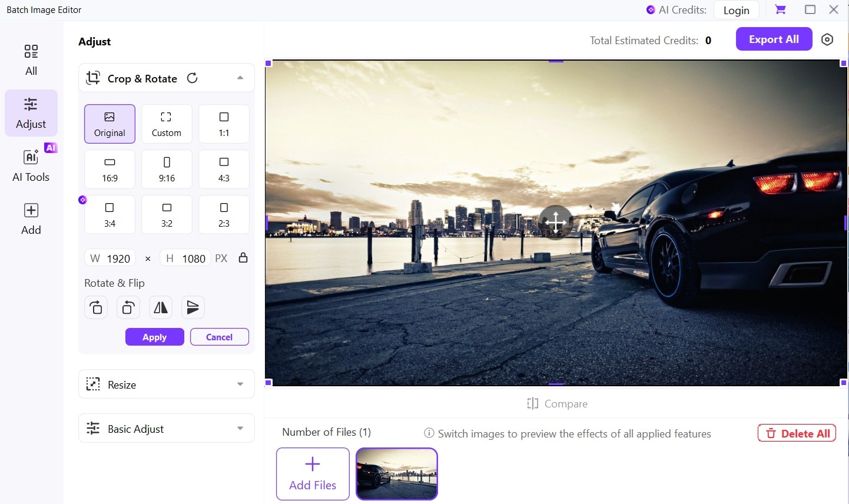The width and height of the screenshot is (849, 504).
Task: Select the 1:1 square crop ratio
Action: pos(224,124)
